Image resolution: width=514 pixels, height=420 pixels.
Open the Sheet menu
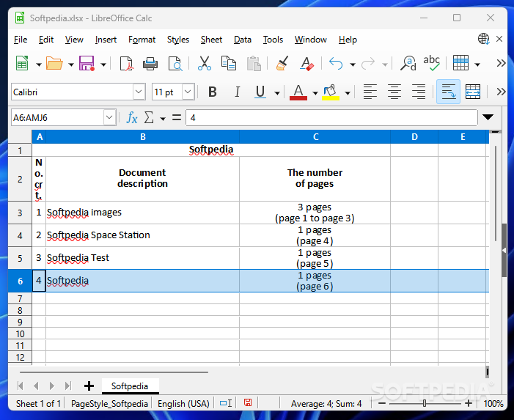click(211, 40)
